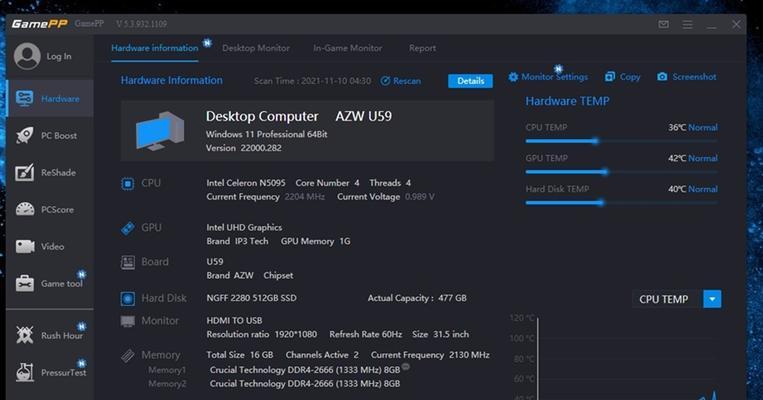Image resolution: width=763 pixels, height=400 pixels.
Task: Open the CPU TEMP chart selector box
Action: [677, 299]
